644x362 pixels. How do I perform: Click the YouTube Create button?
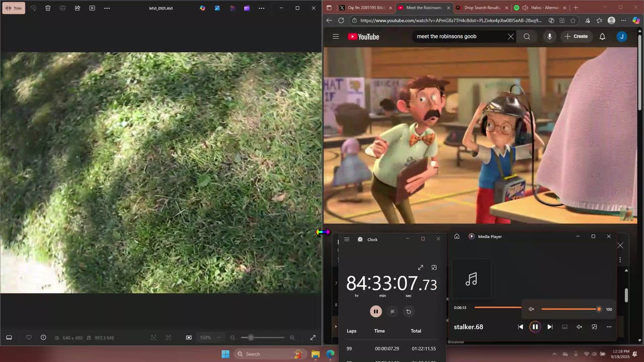(576, 36)
